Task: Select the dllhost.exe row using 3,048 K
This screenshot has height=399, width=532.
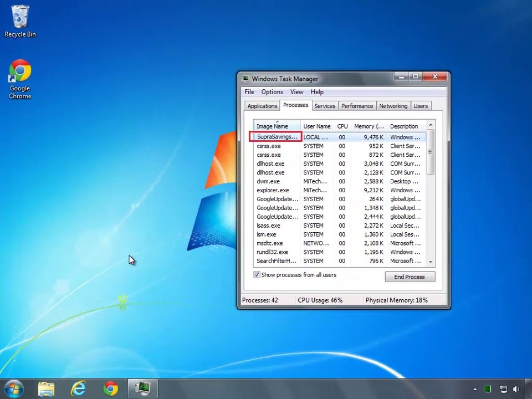Action: click(x=340, y=163)
